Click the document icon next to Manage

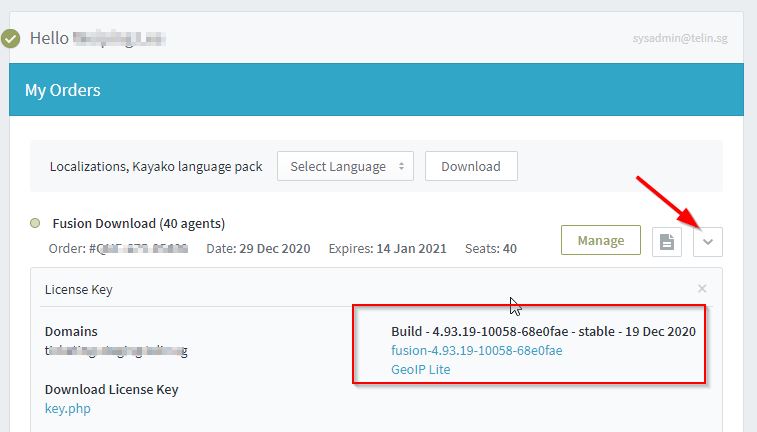[667, 241]
